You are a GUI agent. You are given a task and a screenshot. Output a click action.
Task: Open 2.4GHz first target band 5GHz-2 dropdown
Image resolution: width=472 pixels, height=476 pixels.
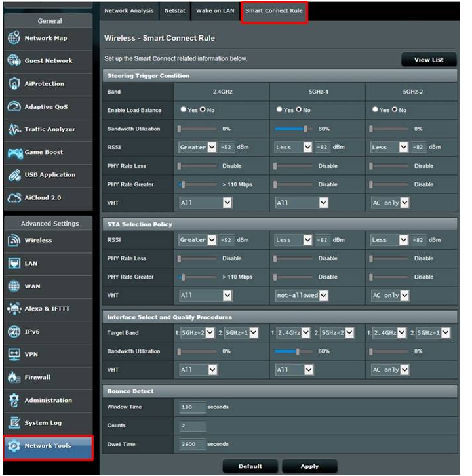click(x=197, y=333)
